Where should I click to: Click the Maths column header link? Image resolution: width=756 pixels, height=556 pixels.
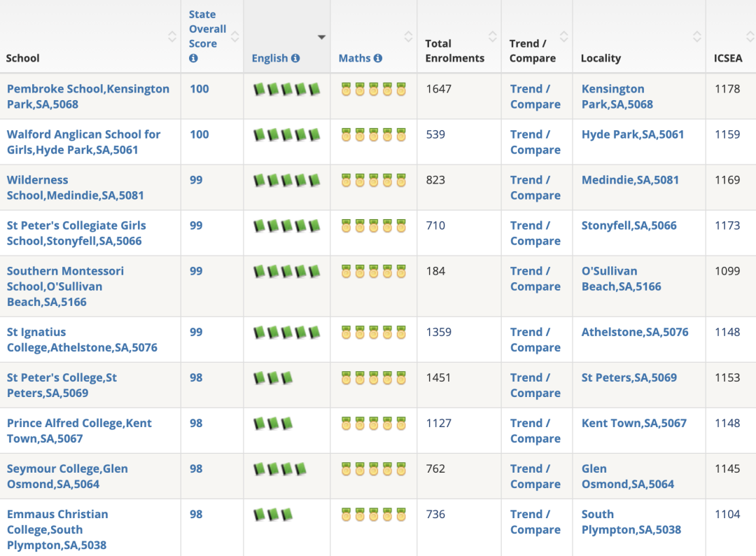(x=354, y=58)
